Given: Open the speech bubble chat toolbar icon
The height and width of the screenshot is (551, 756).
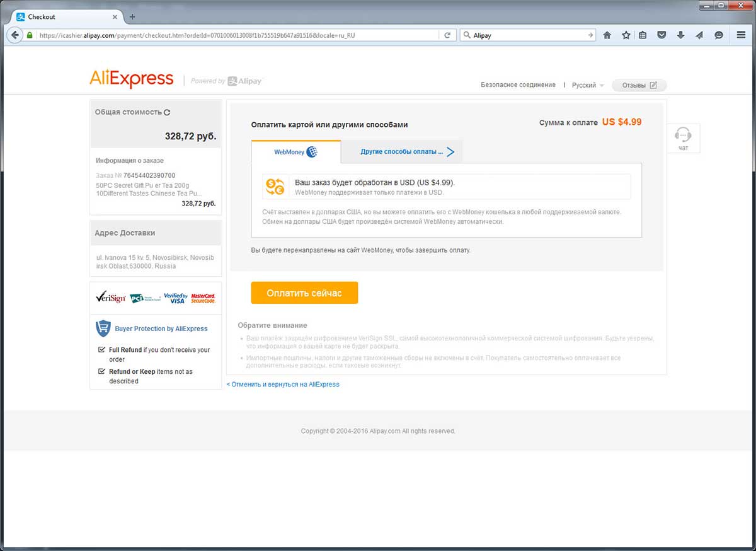Looking at the screenshot, I should point(718,35).
